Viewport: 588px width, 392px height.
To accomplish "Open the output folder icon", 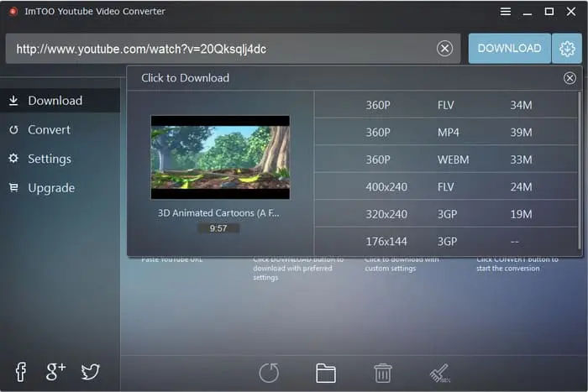I will coord(326,374).
